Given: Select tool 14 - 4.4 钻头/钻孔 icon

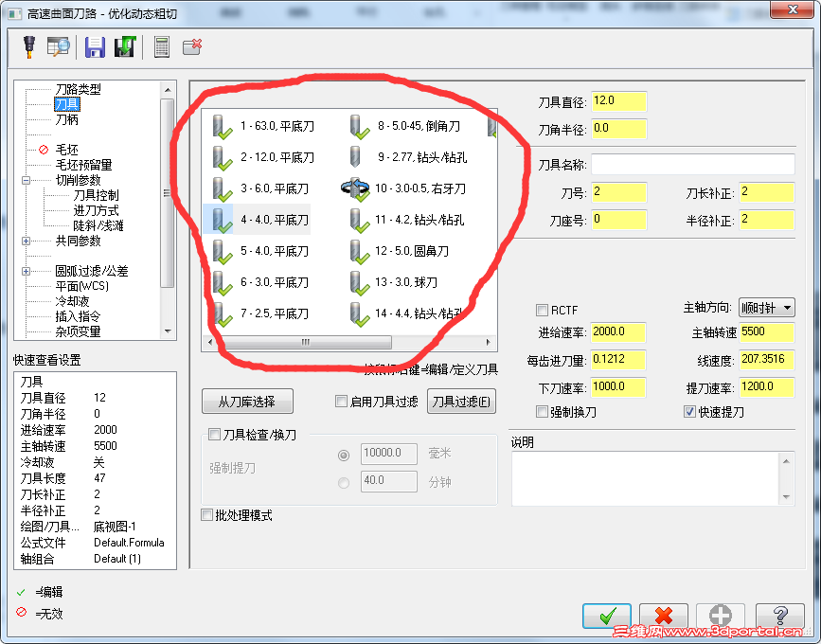Looking at the screenshot, I should (359, 314).
